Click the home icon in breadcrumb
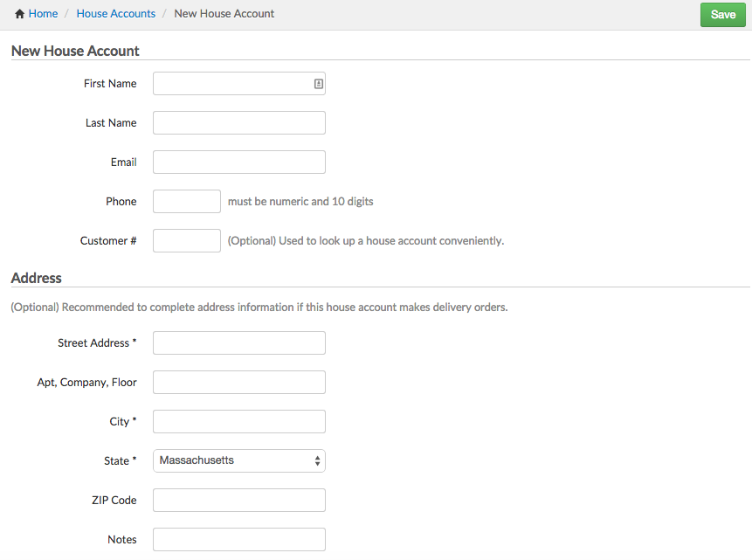 [x=19, y=14]
